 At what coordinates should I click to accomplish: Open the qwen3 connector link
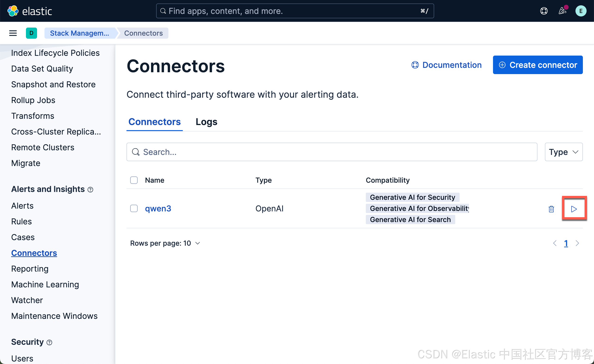pyautogui.click(x=158, y=208)
